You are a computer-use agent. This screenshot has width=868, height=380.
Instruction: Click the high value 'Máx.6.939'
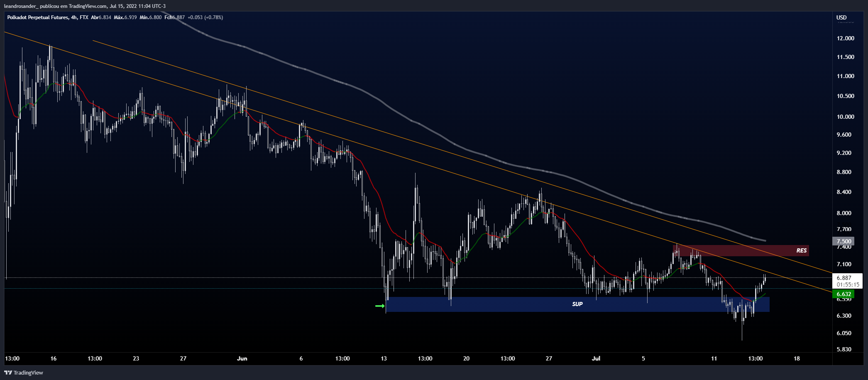click(125, 17)
